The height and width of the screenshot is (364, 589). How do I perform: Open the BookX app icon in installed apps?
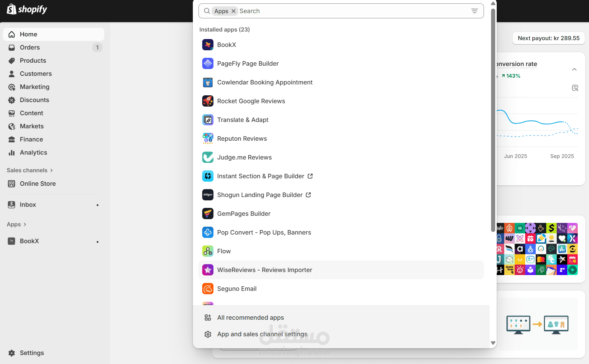pyautogui.click(x=208, y=45)
